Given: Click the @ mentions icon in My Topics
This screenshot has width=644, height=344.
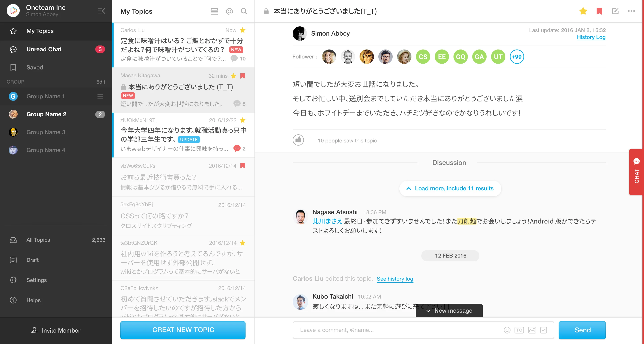Looking at the screenshot, I should (x=229, y=11).
